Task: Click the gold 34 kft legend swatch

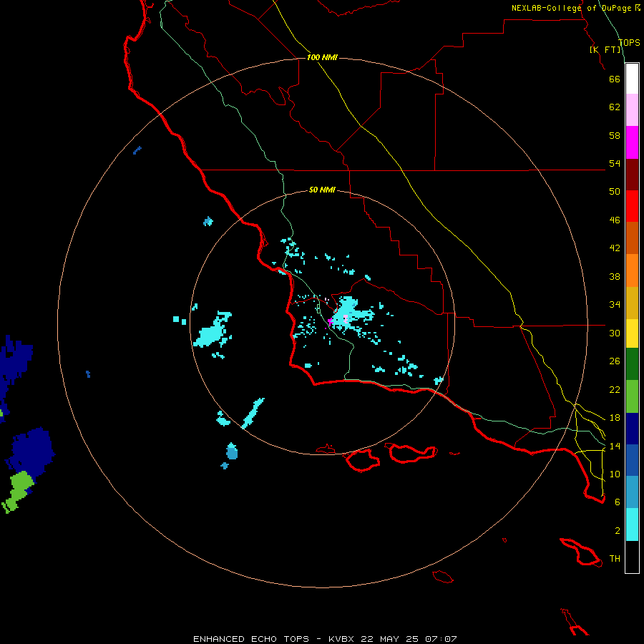Action: click(632, 303)
